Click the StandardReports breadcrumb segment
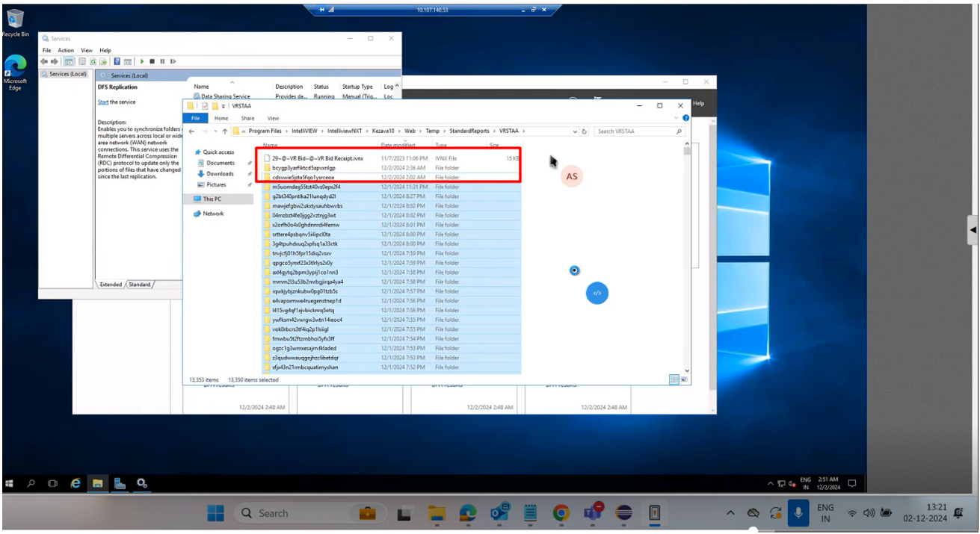The width and height of the screenshot is (980, 534). (470, 131)
